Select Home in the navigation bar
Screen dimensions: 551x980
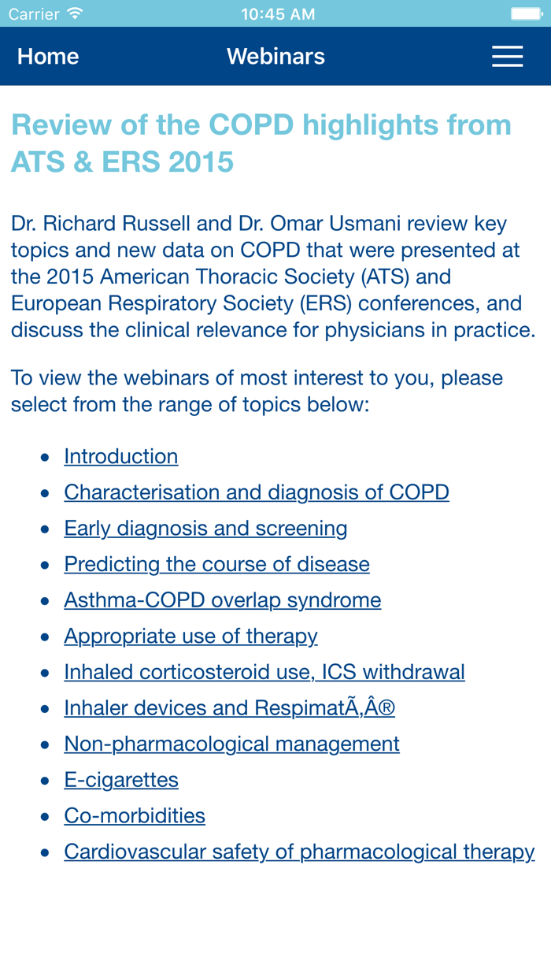click(x=47, y=56)
